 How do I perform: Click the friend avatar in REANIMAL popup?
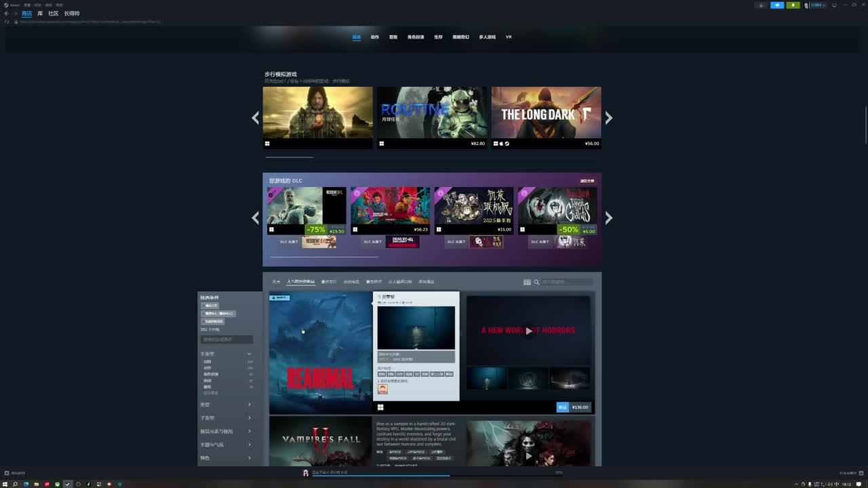pyautogui.click(x=382, y=389)
